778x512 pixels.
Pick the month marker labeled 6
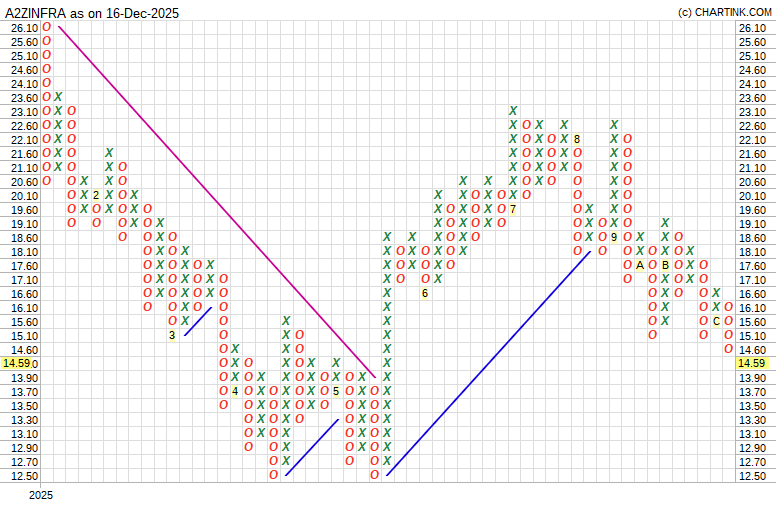click(425, 293)
